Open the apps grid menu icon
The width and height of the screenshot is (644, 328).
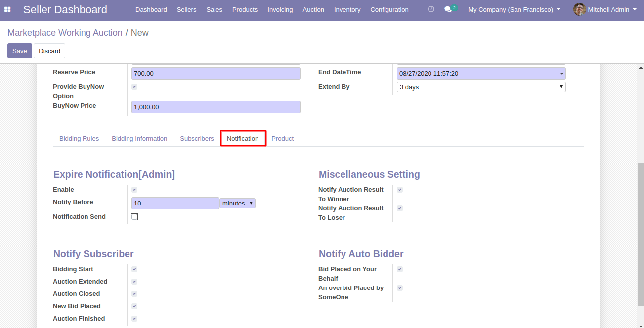[x=7, y=9]
